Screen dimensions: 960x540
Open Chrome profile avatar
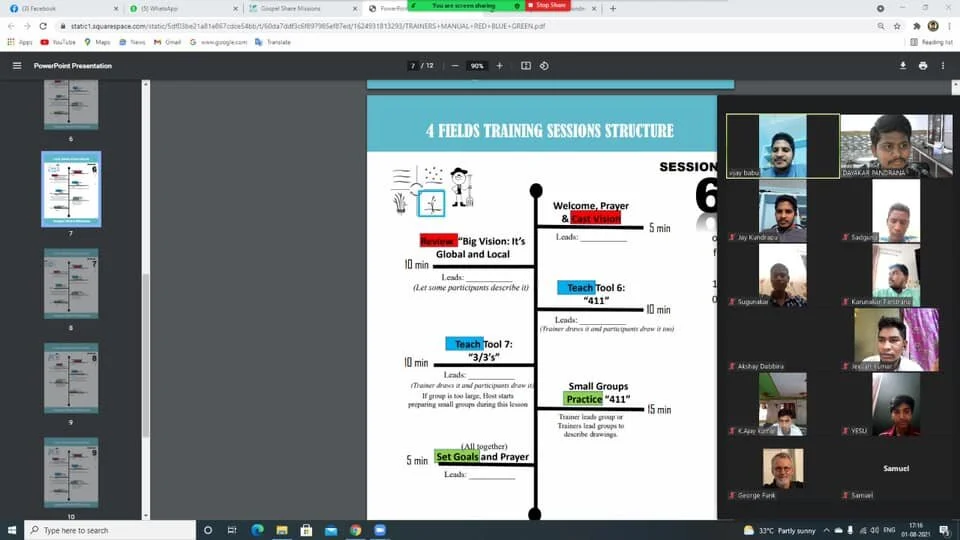pyautogui.click(x=933, y=26)
